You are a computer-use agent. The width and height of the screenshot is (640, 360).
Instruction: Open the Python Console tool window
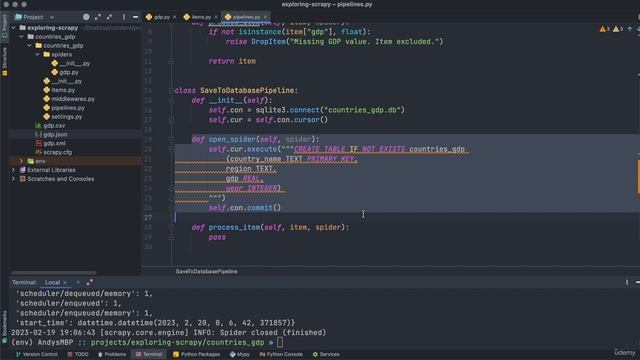click(281, 354)
